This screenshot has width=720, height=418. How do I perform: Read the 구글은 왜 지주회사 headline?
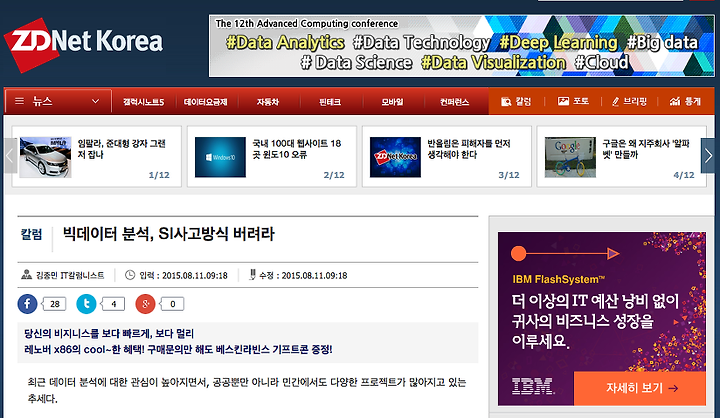coord(646,149)
